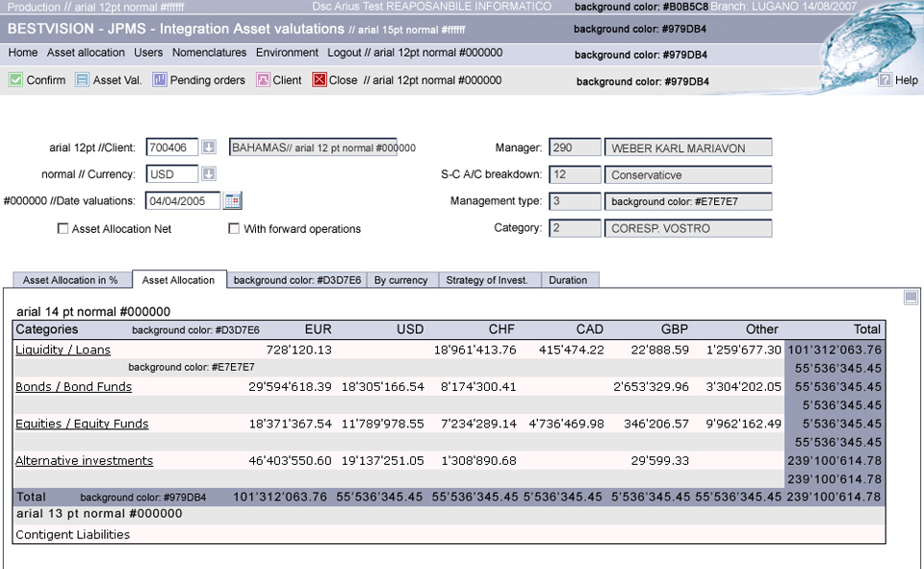The height and width of the screenshot is (569, 924).
Task: Open the Date valuations calendar picker
Action: coord(233,201)
